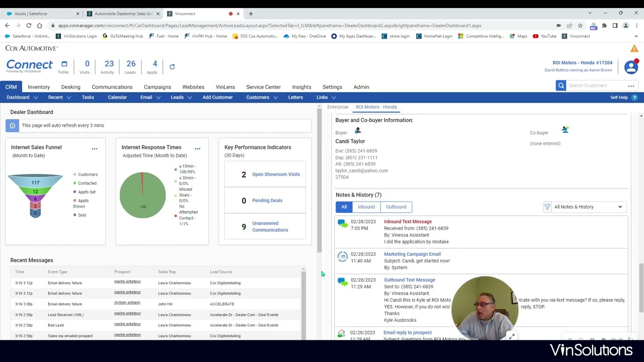Open the Maps bookmark
Screen dimensions: 644x362
(x=518, y=36)
